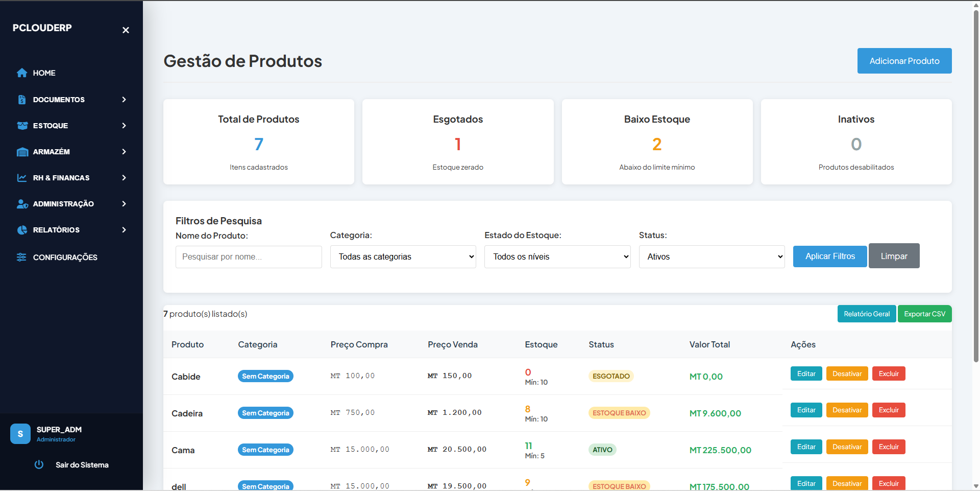Open the Categoria filter dropdown

tap(403, 256)
